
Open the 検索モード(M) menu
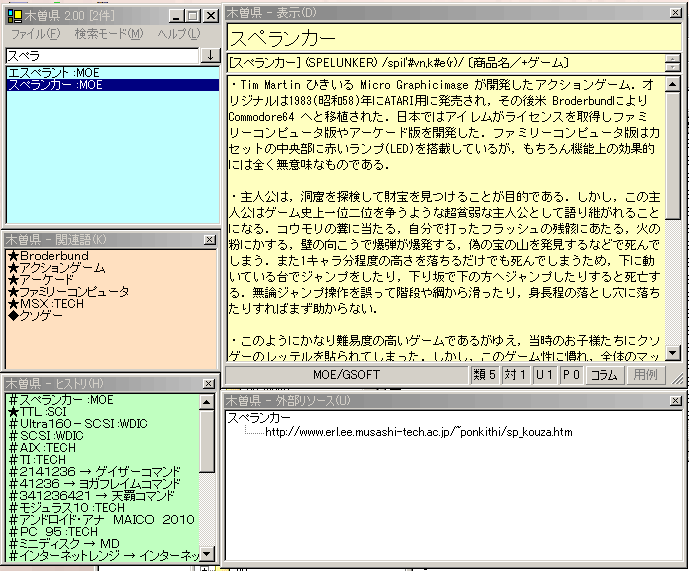[109, 34]
